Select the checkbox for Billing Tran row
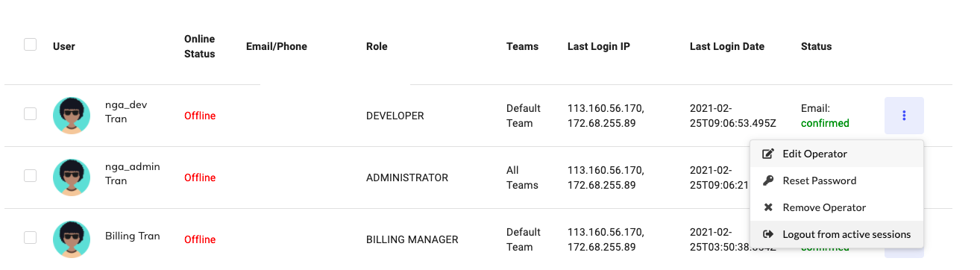The image size is (980, 270). pos(30,238)
